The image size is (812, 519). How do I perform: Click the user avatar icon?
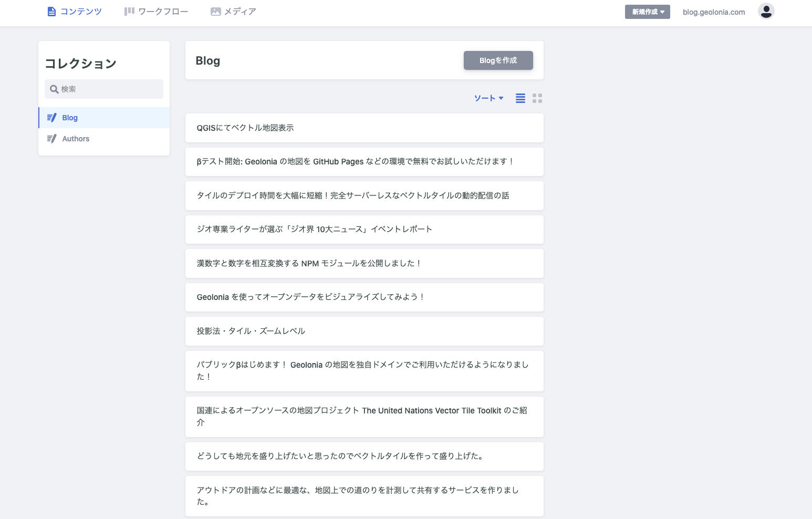[x=766, y=11]
